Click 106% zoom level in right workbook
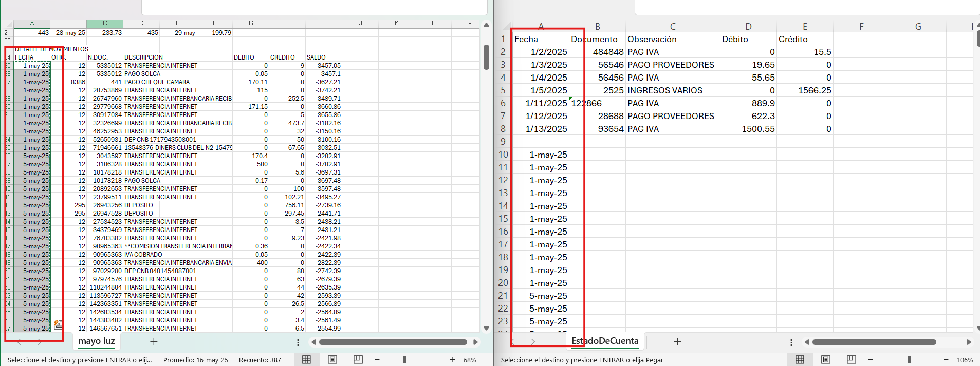This screenshot has width=980, height=366. point(965,360)
